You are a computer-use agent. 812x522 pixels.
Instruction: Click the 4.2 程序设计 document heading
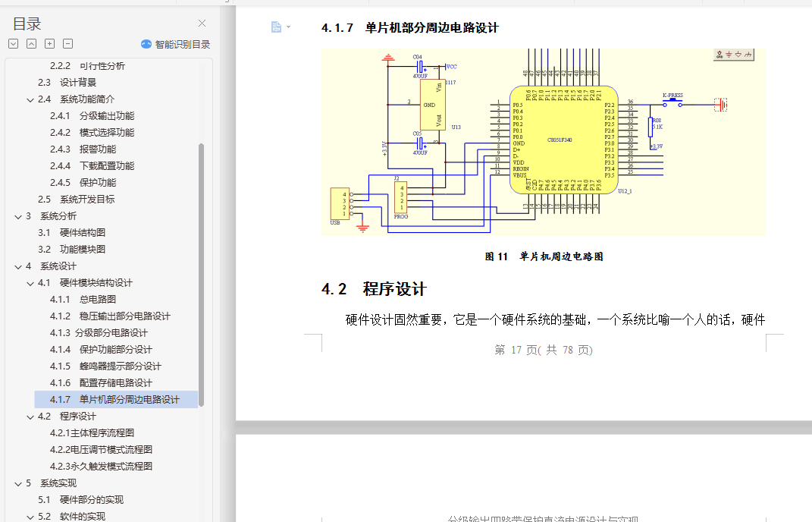pos(373,289)
